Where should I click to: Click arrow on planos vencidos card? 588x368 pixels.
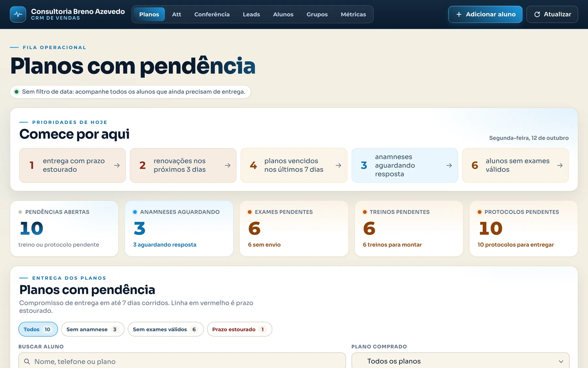(x=338, y=166)
